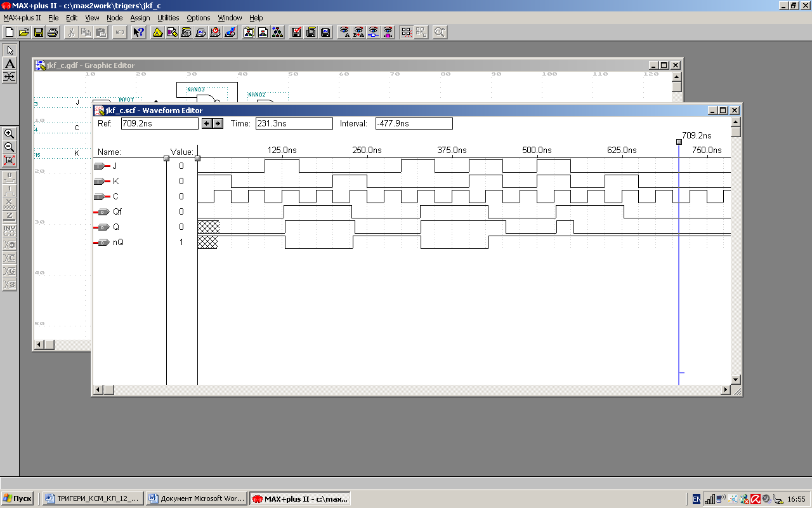Open the Timing Analyzer toolbar icon
Image resolution: width=812 pixels, height=508 pixels.
[216, 32]
